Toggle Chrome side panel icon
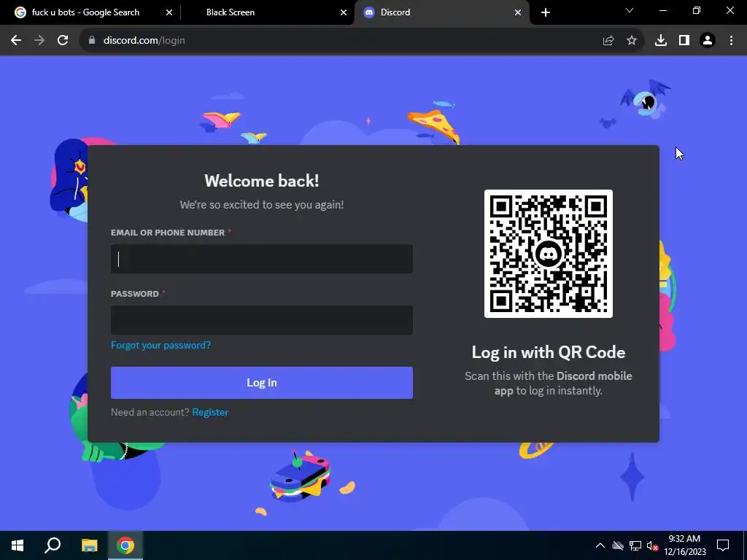The image size is (747, 560). (684, 41)
